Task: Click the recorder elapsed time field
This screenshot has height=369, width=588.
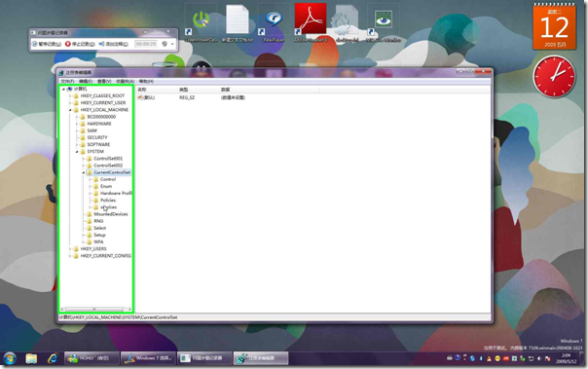Action: pos(146,44)
